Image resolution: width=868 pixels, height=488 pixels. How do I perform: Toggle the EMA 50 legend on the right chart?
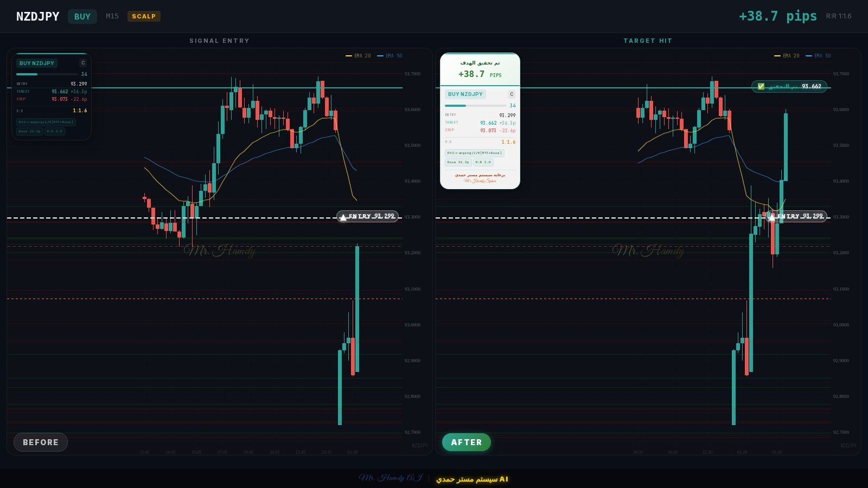pyautogui.click(x=818, y=56)
